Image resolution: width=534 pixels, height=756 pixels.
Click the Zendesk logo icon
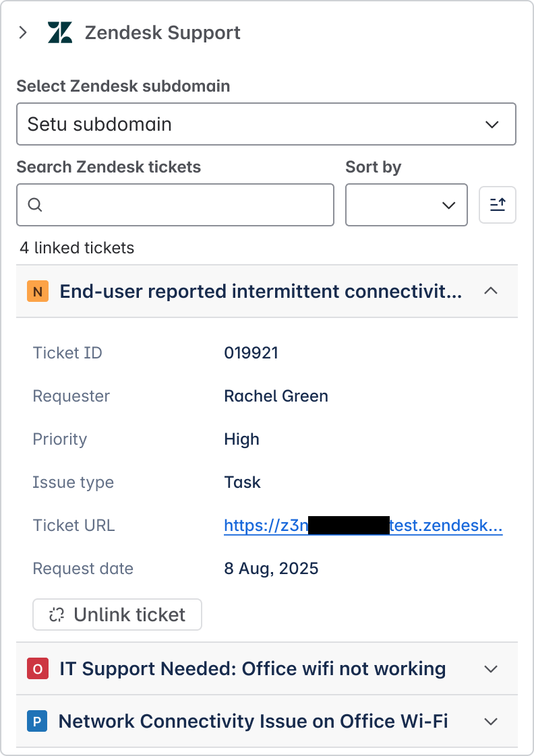(60, 32)
